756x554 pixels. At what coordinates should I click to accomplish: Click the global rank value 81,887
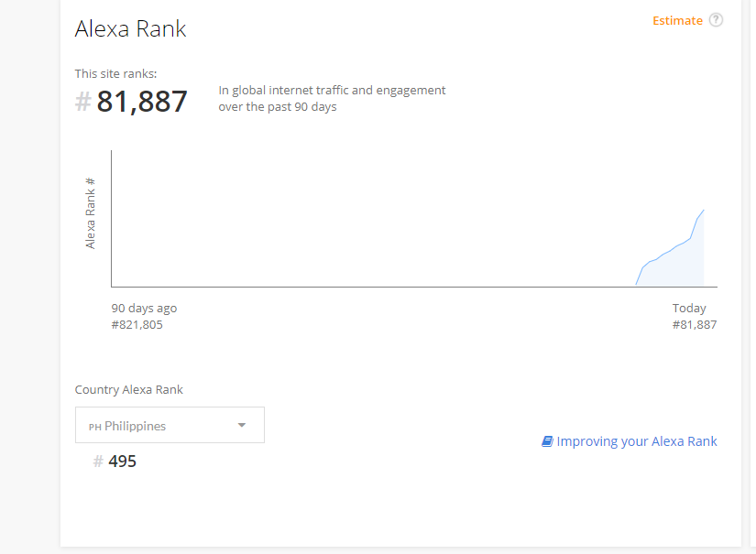142,101
